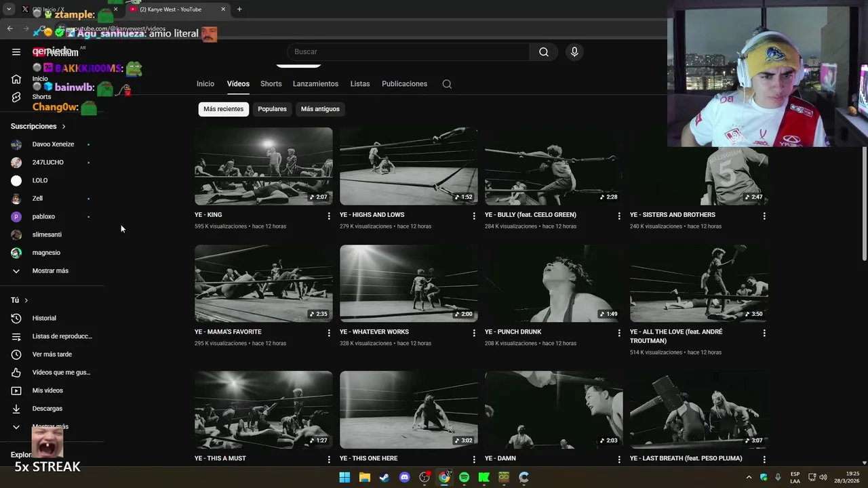Image resolution: width=868 pixels, height=488 pixels.
Task: Open options menu for YE - THIS A MUST
Action: 329,459
